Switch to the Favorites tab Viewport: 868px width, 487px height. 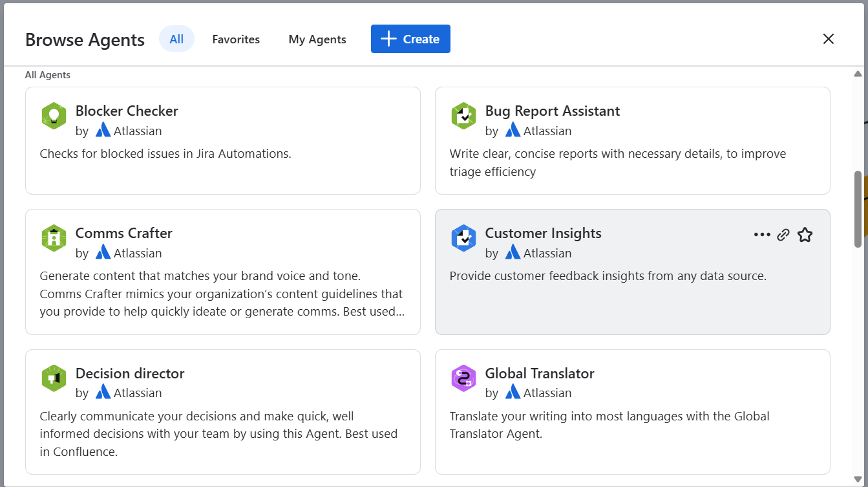[236, 39]
